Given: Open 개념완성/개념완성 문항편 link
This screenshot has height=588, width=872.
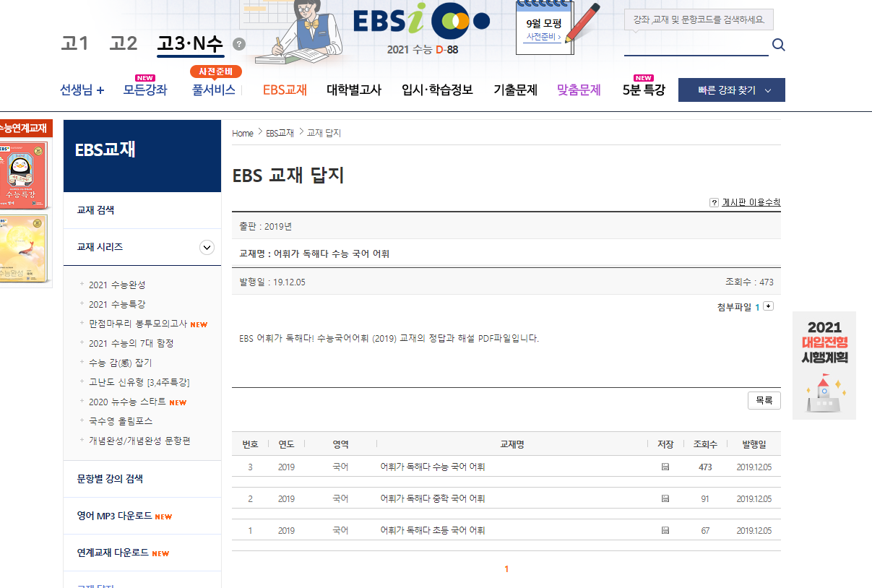Looking at the screenshot, I should (139, 441).
